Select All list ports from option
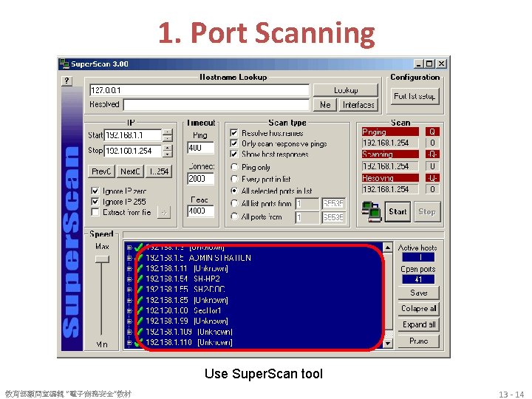532x399 pixels. (234, 204)
